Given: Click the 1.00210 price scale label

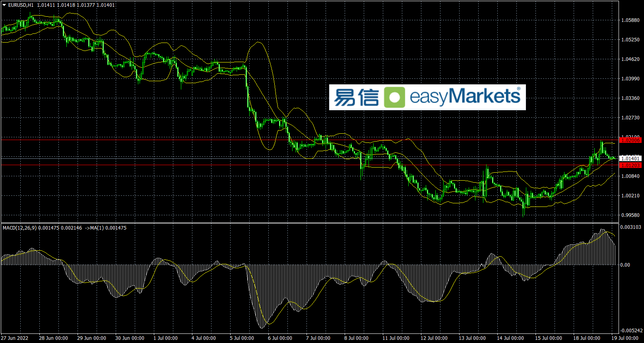Looking at the screenshot, I should (630, 196).
